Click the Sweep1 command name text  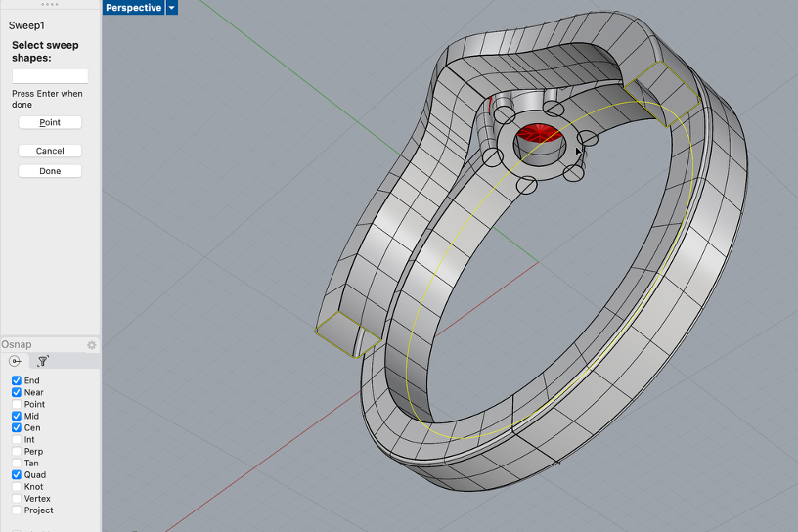[x=26, y=25]
